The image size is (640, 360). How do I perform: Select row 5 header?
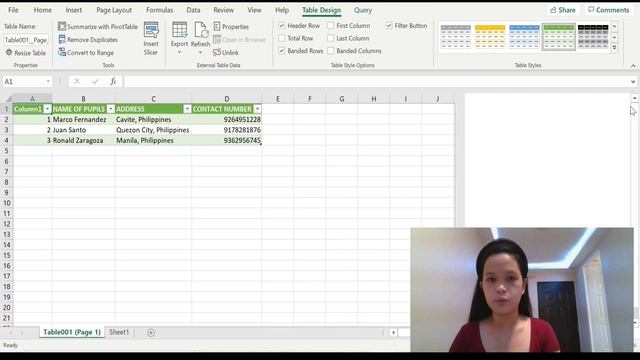point(6,151)
